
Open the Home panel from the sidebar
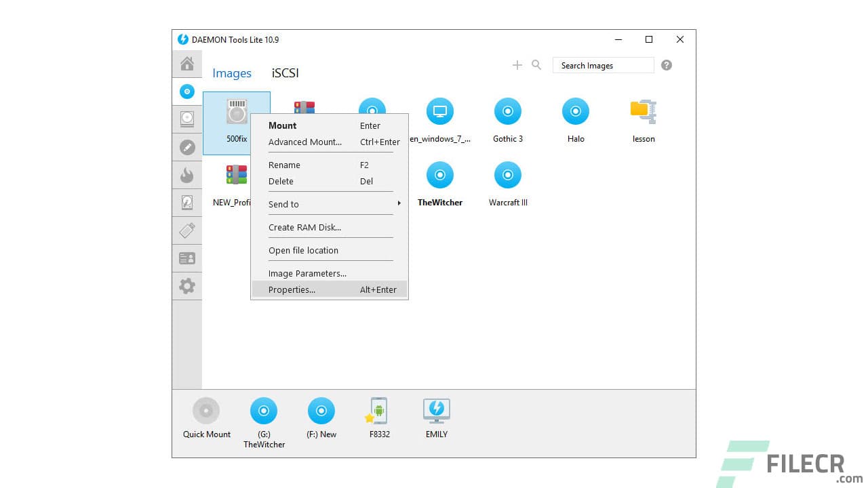click(187, 64)
